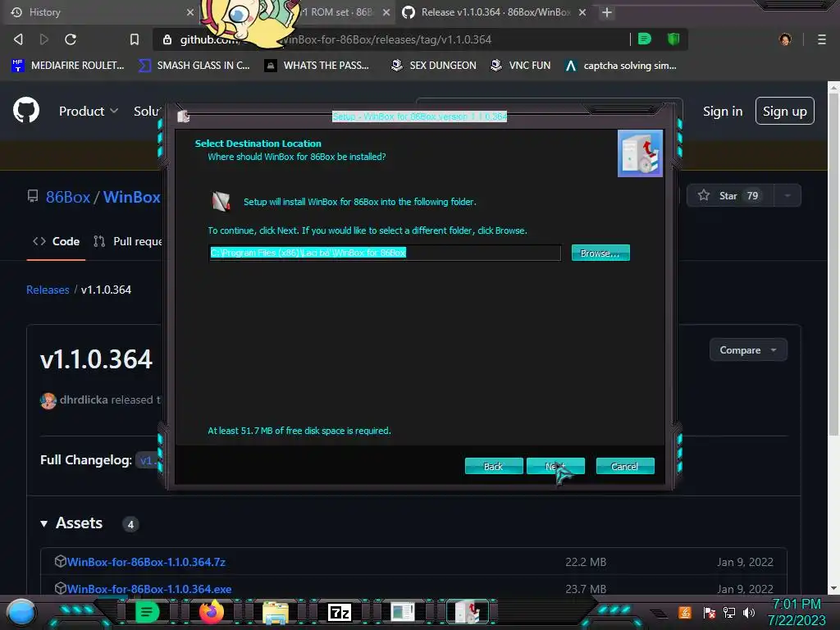Open the Start orb menu
The width and height of the screenshot is (840, 630).
[21, 613]
